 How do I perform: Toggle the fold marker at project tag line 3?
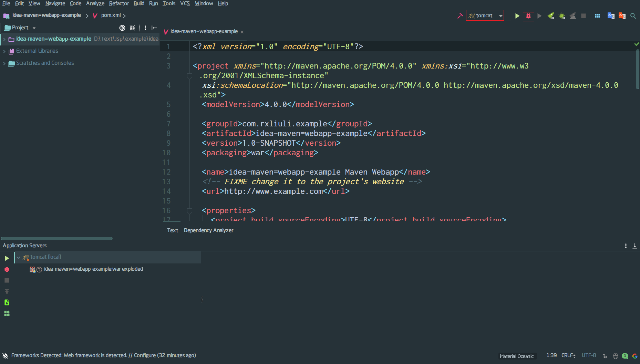(x=189, y=76)
